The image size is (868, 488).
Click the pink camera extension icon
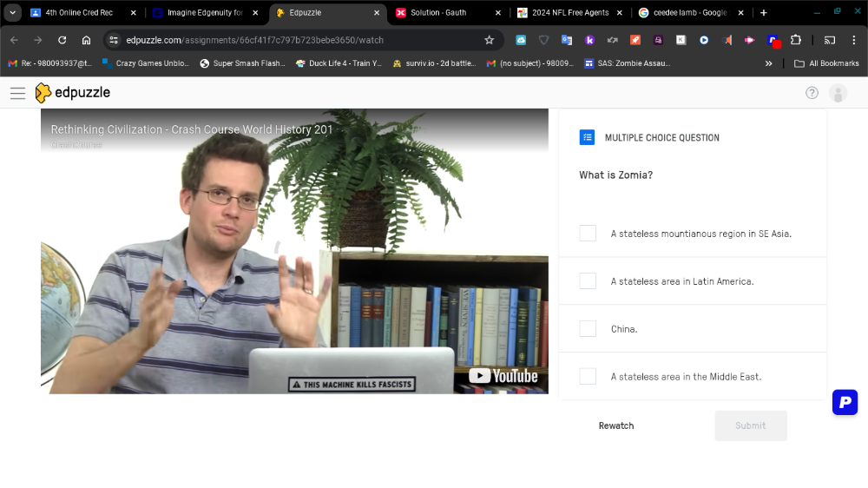(x=749, y=40)
